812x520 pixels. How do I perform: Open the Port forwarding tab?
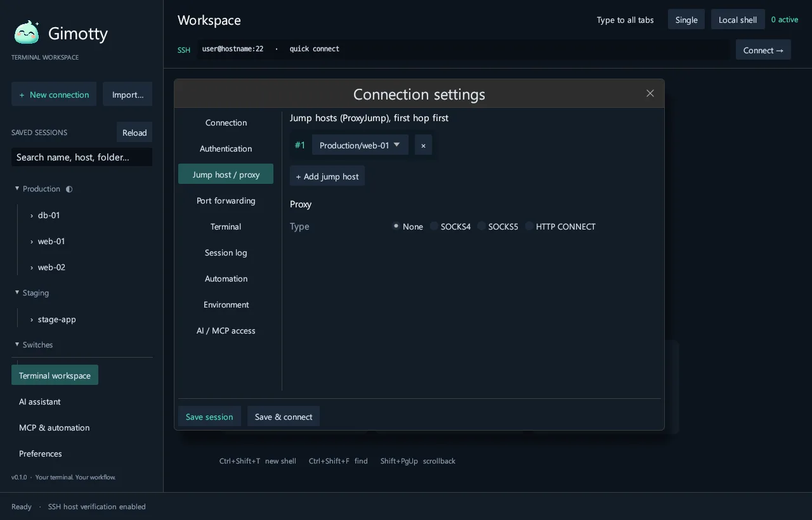226,200
